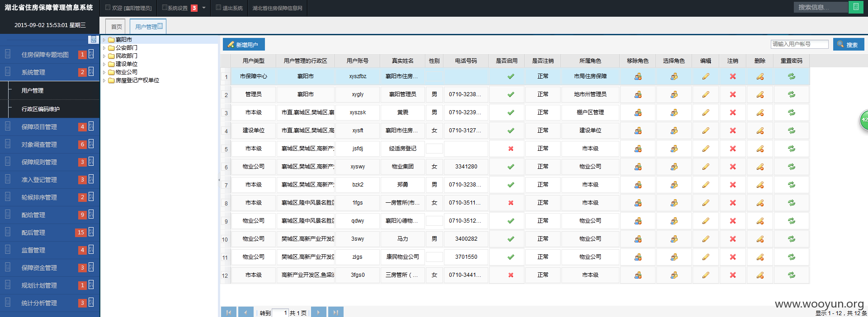Click cancel (red X) icon for bzk2 row

[733, 185]
